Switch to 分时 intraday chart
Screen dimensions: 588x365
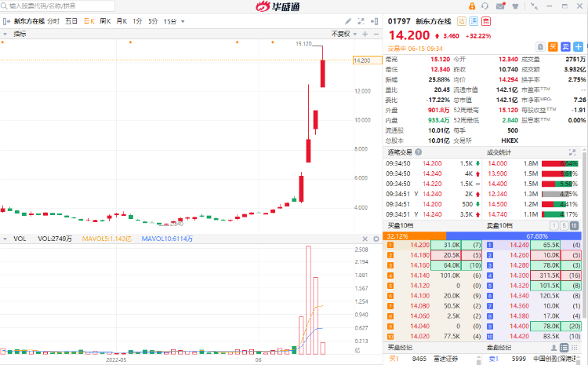[53, 21]
